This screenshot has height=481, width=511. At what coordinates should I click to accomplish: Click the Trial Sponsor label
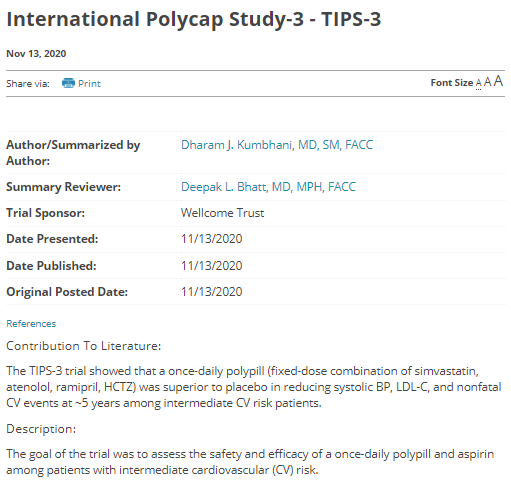(46, 213)
